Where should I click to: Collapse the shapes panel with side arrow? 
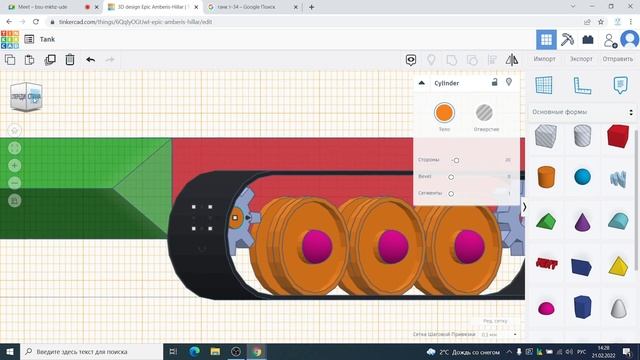(524, 207)
